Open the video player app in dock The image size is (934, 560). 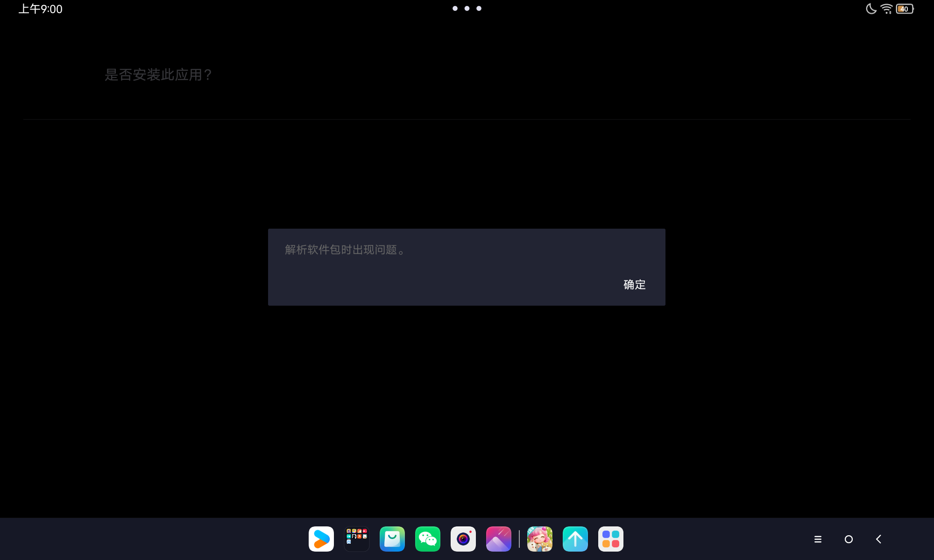pyautogui.click(x=321, y=539)
